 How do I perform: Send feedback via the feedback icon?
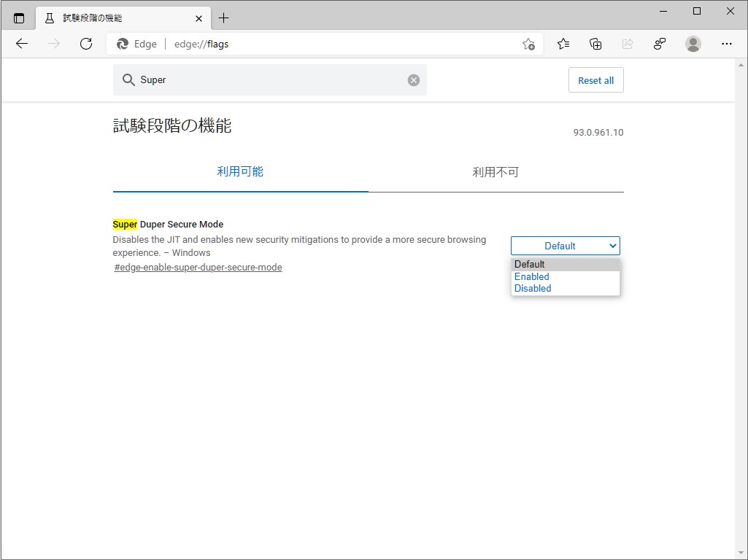(x=659, y=44)
